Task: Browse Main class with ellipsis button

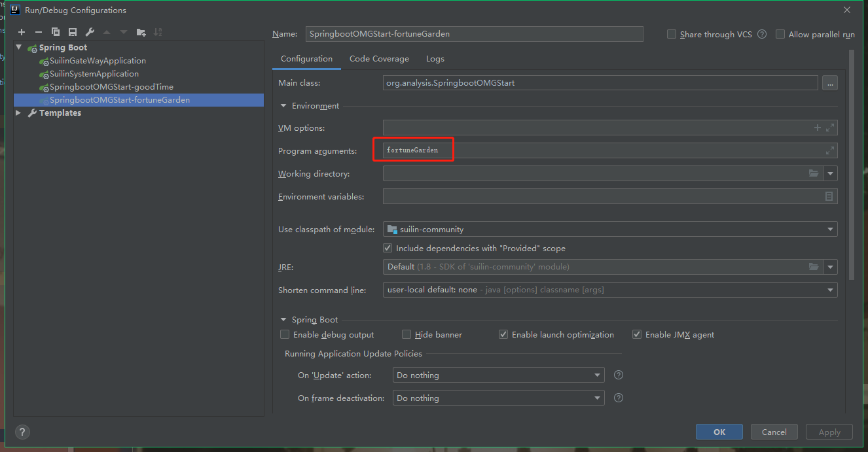Action: pyautogui.click(x=830, y=83)
